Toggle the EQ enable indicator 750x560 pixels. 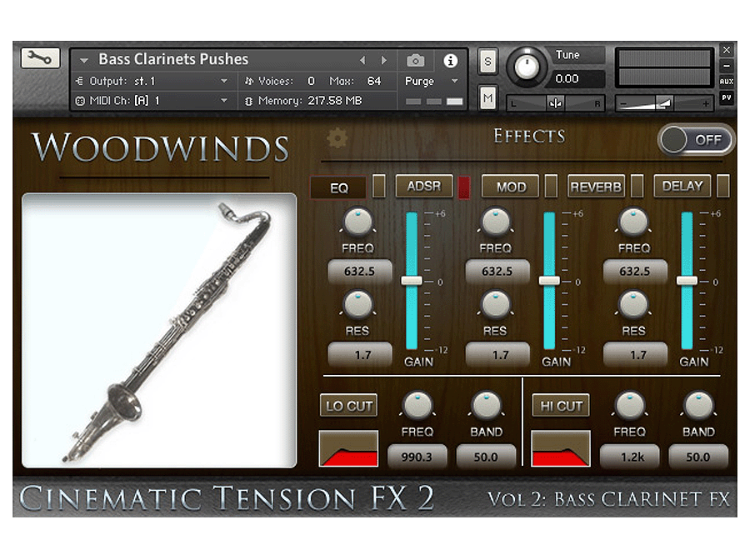(x=378, y=186)
